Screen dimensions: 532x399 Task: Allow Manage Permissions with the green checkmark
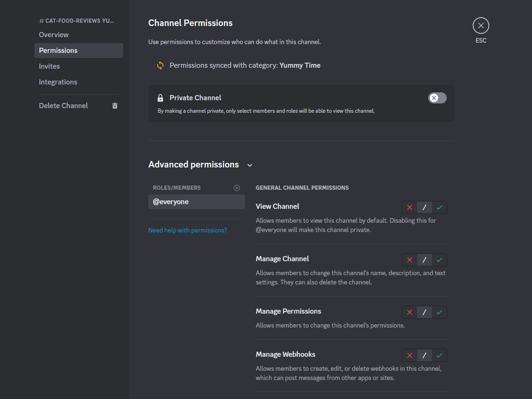tap(439, 312)
